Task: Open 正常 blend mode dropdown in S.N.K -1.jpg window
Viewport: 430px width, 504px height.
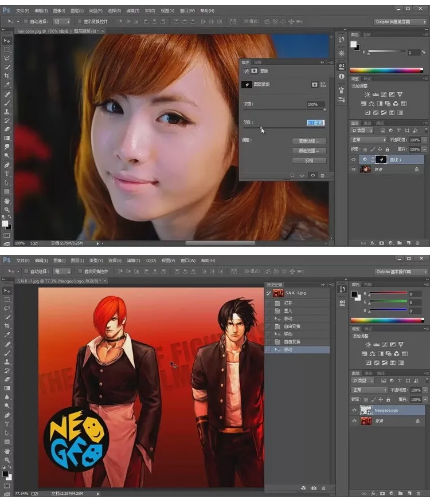Action: point(369,390)
